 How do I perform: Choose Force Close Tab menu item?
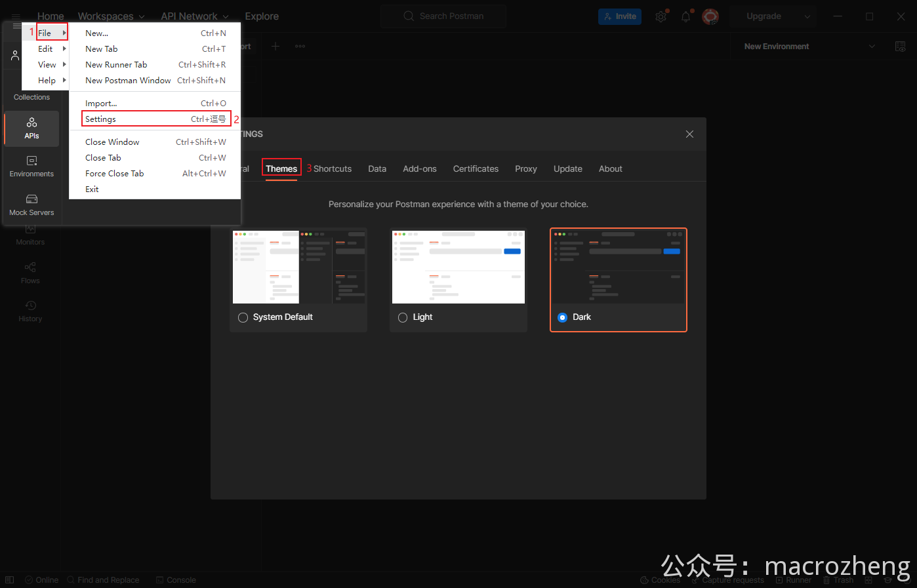pyautogui.click(x=155, y=173)
